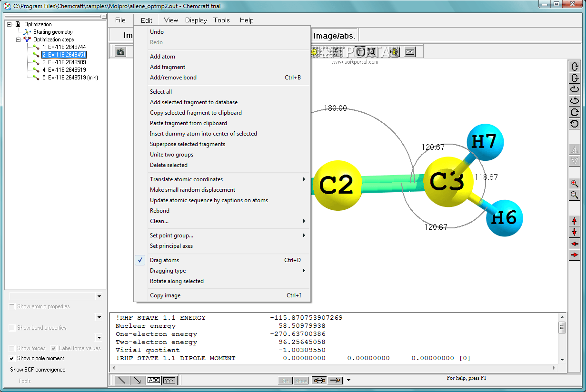Collapse the Optimization tree node
The width and height of the screenshot is (586, 392).
click(10, 24)
